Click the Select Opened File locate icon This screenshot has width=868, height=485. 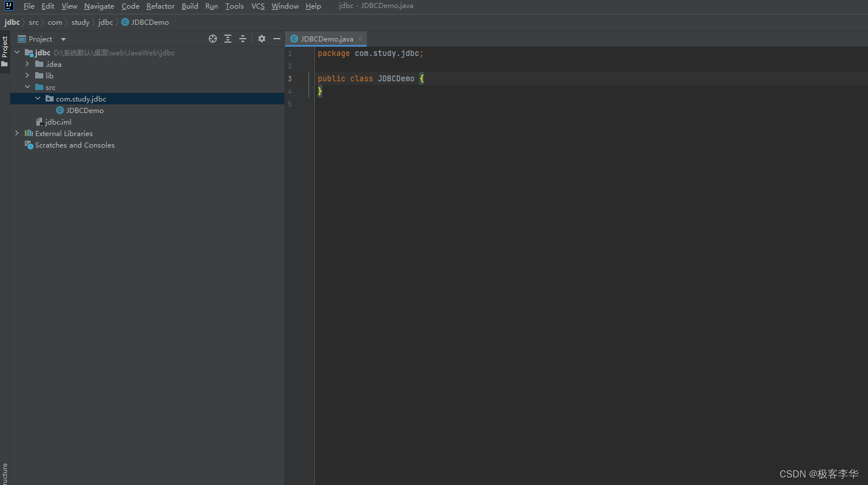[x=213, y=39]
